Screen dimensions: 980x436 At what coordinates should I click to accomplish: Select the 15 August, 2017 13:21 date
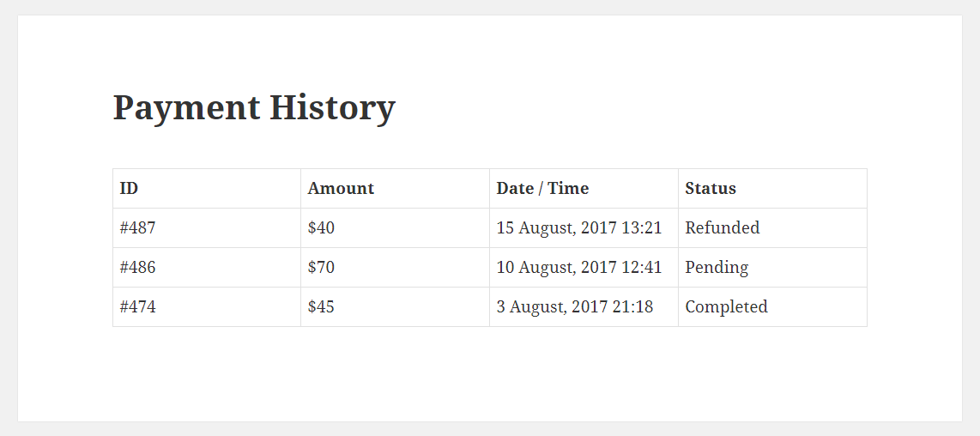[x=579, y=227]
